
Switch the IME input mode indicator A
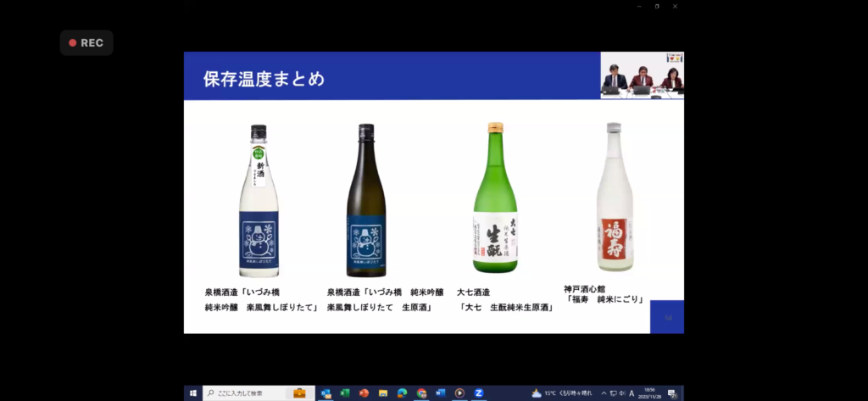[632, 393]
